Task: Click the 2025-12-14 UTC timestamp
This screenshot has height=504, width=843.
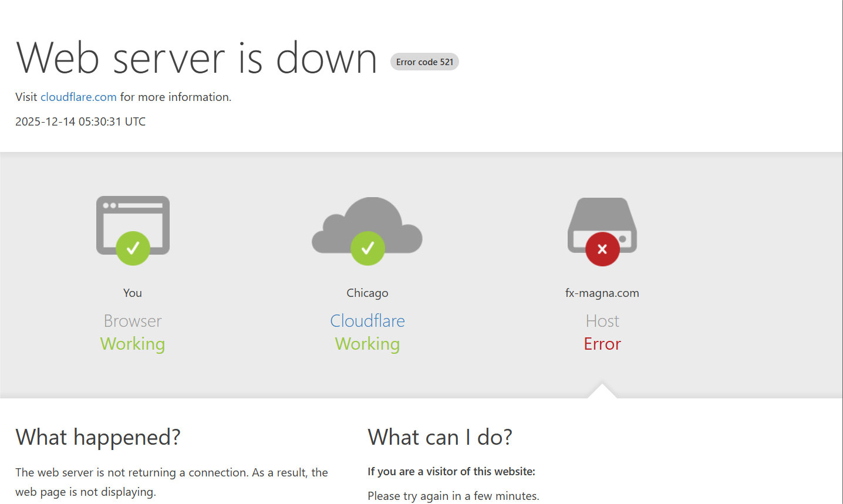Action: 80,121
